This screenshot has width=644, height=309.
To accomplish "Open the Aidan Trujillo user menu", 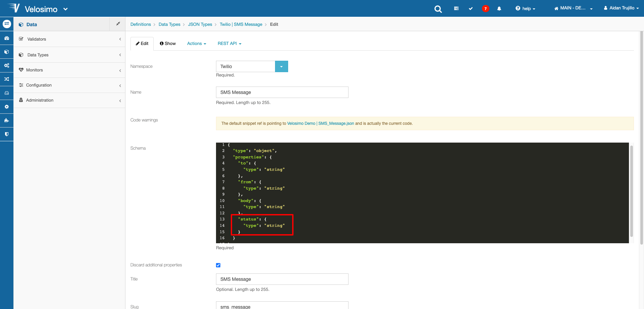I will 621,8.
